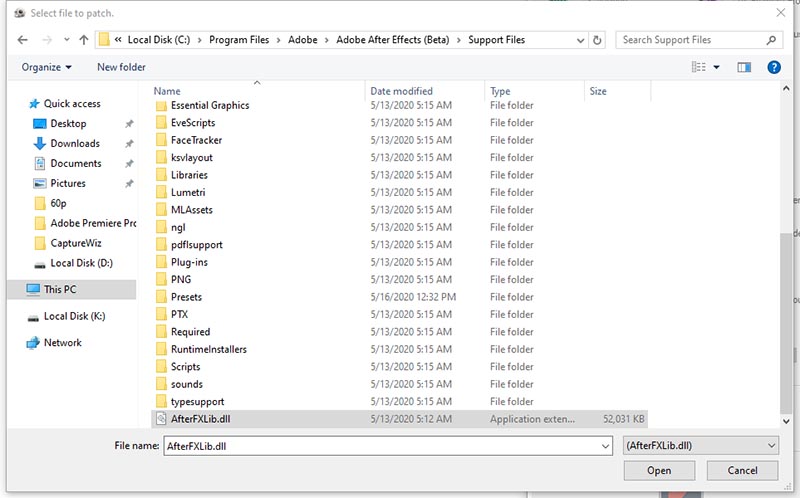Image resolution: width=800 pixels, height=498 pixels.
Task: Select the PNG folder icon
Action: pos(161,280)
